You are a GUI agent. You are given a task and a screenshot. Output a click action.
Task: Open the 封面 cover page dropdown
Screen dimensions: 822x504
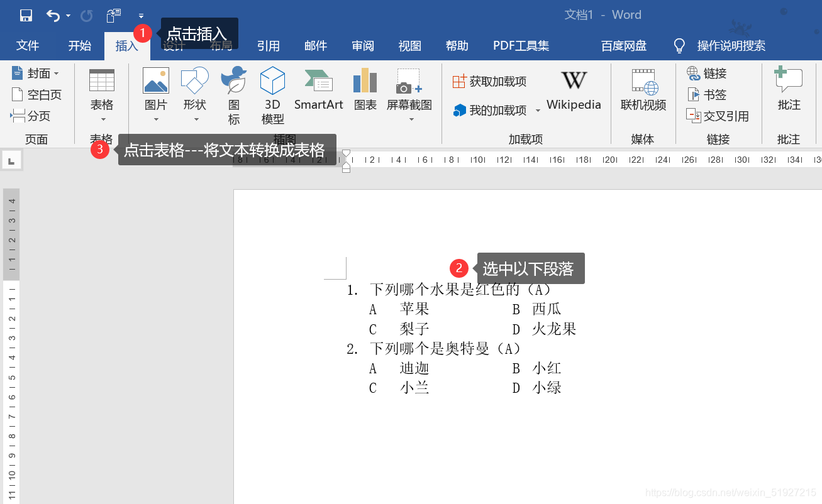35,74
